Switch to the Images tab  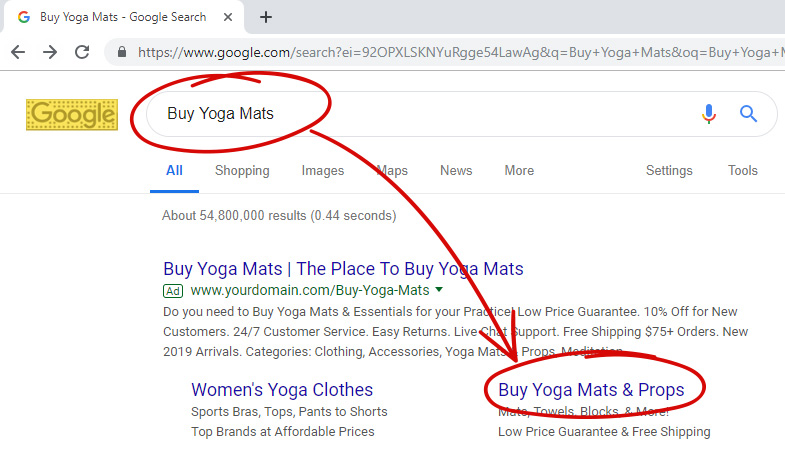click(323, 171)
